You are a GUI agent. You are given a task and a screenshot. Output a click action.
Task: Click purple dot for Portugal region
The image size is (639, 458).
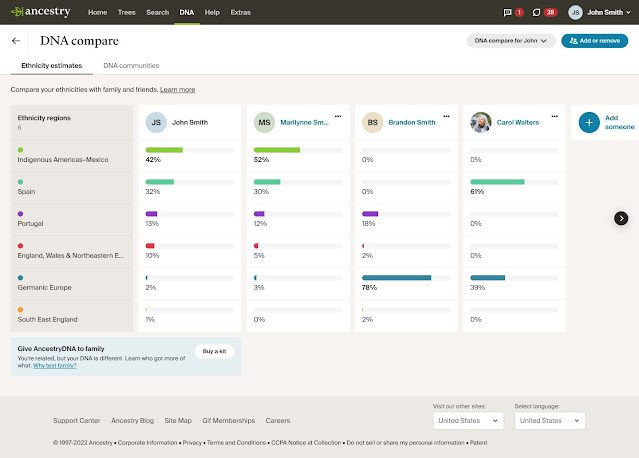tap(20, 214)
